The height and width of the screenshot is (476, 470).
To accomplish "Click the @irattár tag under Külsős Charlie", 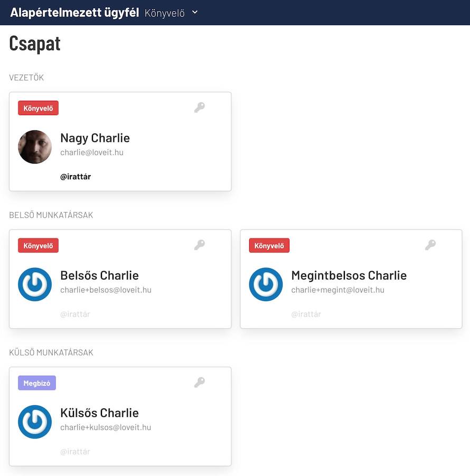I will click(75, 452).
